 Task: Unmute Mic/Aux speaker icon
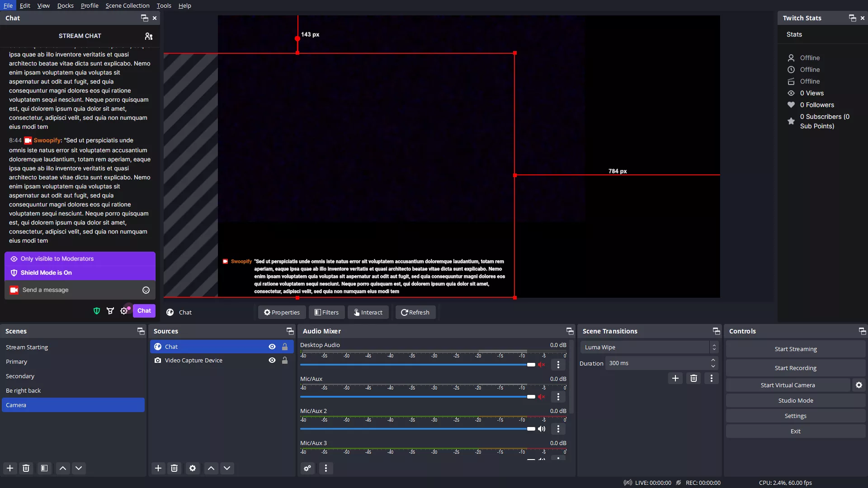pos(542,397)
